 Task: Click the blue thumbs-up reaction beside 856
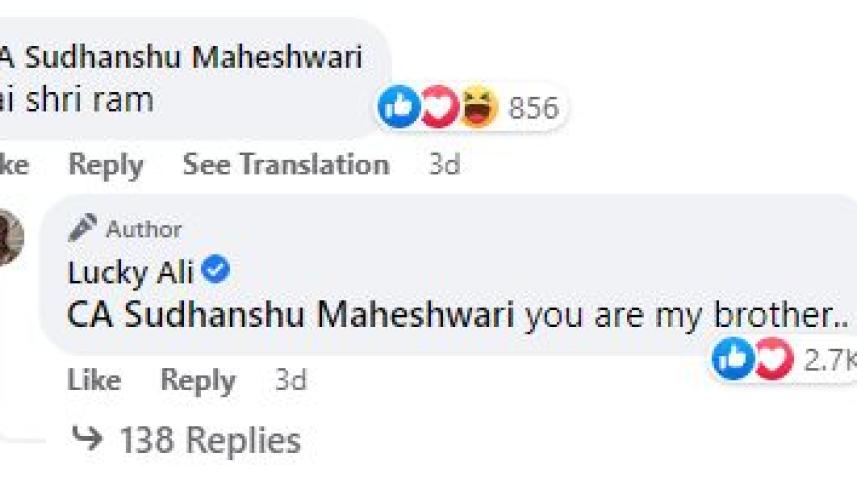[x=399, y=107]
